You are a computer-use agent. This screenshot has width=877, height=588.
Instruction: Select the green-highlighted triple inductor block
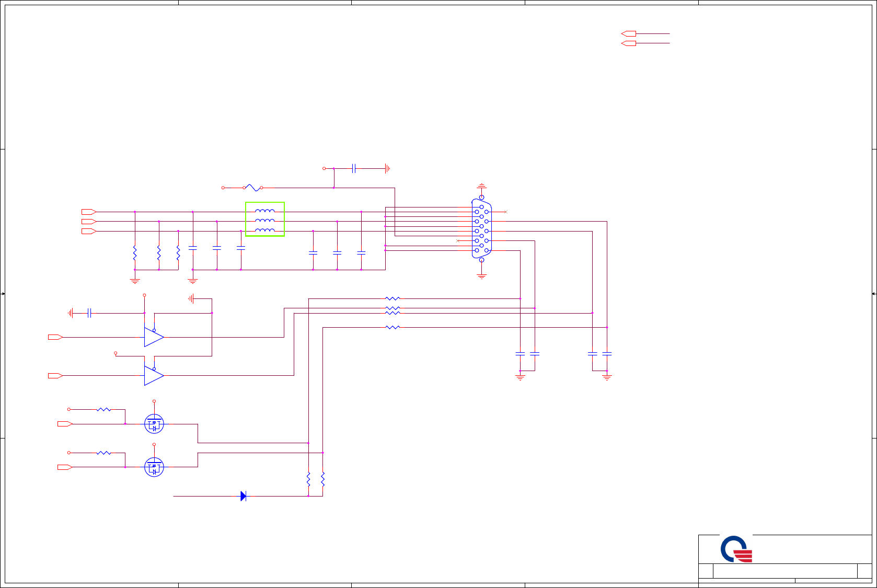(265, 220)
